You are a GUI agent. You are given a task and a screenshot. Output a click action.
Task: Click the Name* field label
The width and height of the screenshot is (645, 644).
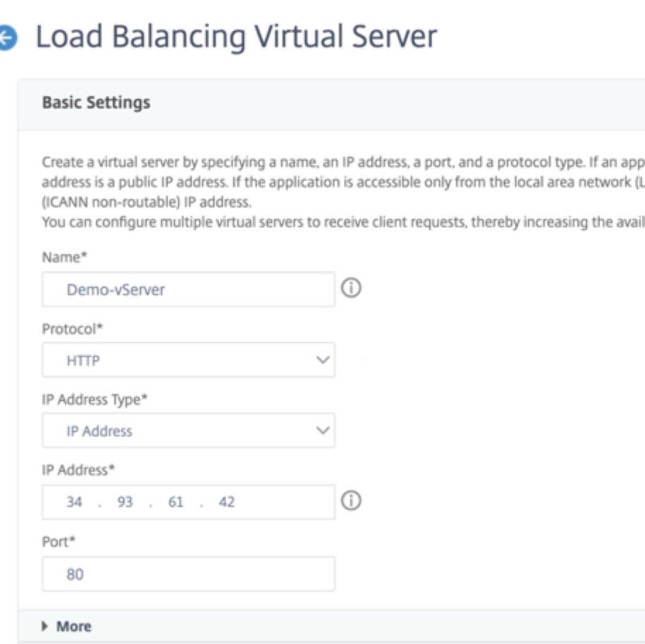65,257
